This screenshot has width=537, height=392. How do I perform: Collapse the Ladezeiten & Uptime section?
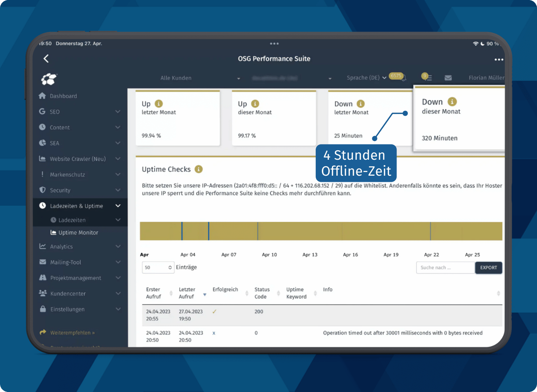pyautogui.click(x=118, y=206)
